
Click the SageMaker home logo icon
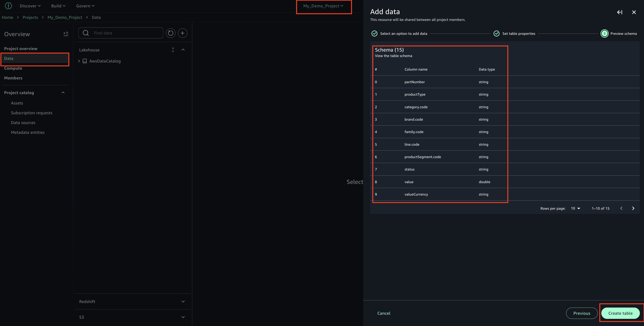(8, 6)
